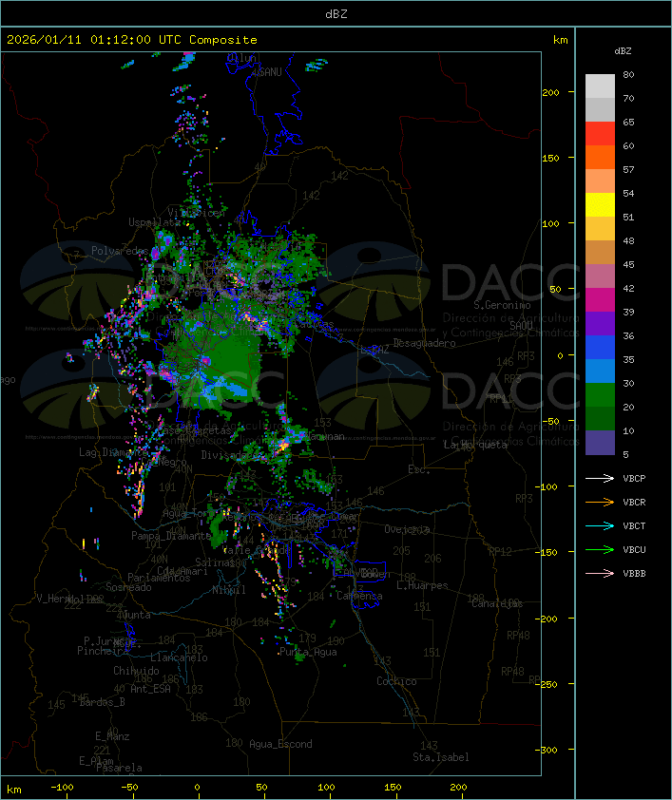Click the magenta 39-42 dBZ legend swatch
672x800 pixels.
pyautogui.click(x=600, y=300)
